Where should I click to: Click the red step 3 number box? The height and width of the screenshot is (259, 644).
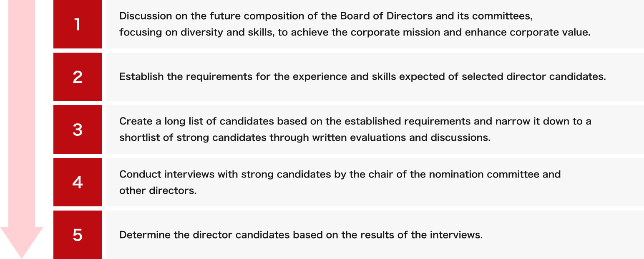[78, 129]
